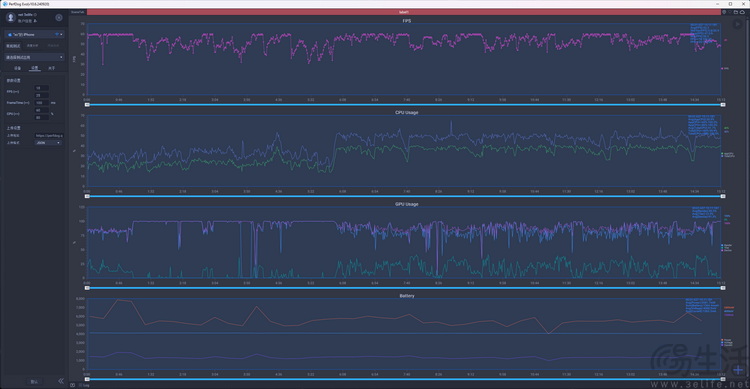Open the iPhone device selection dropdown
The height and width of the screenshot is (389, 750).
34,34
